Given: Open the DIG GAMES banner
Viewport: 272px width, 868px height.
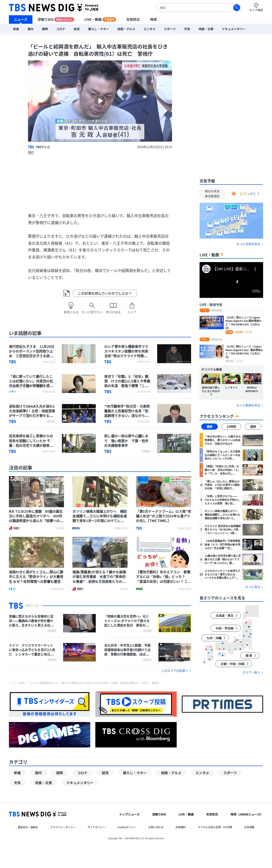Looking at the screenshot, I should (x=50, y=735).
